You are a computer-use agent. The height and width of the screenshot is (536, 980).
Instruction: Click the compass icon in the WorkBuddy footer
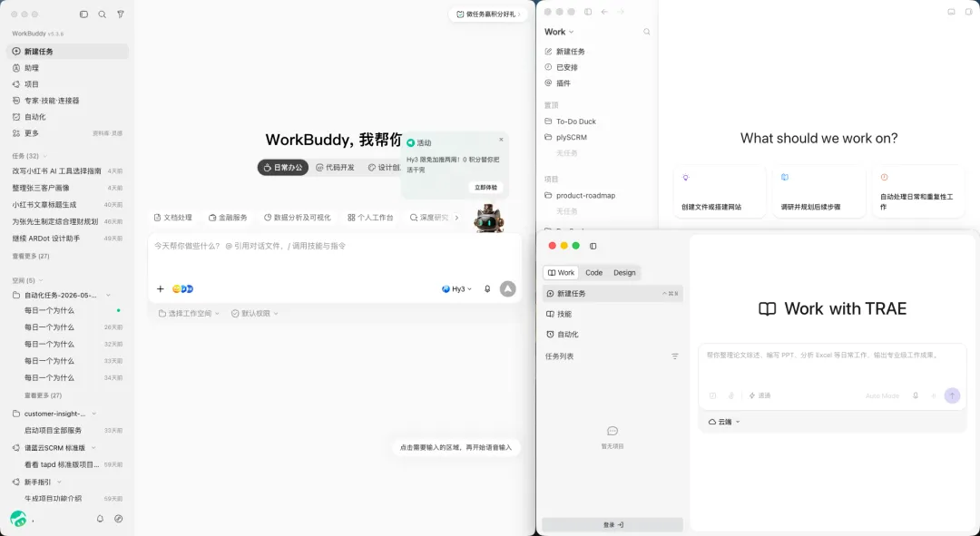(x=119, y=519)
